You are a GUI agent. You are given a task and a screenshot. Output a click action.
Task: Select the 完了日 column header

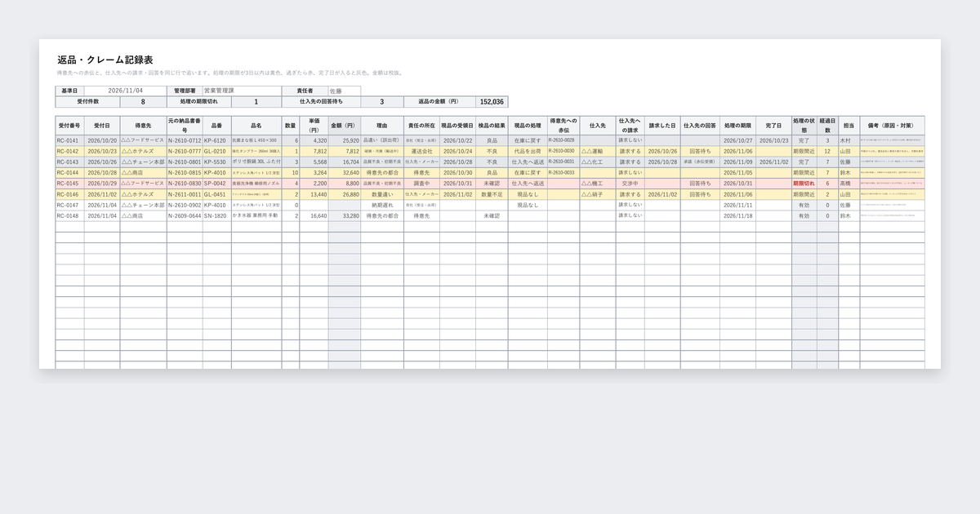pyautogui.click(x=773, y=126)
